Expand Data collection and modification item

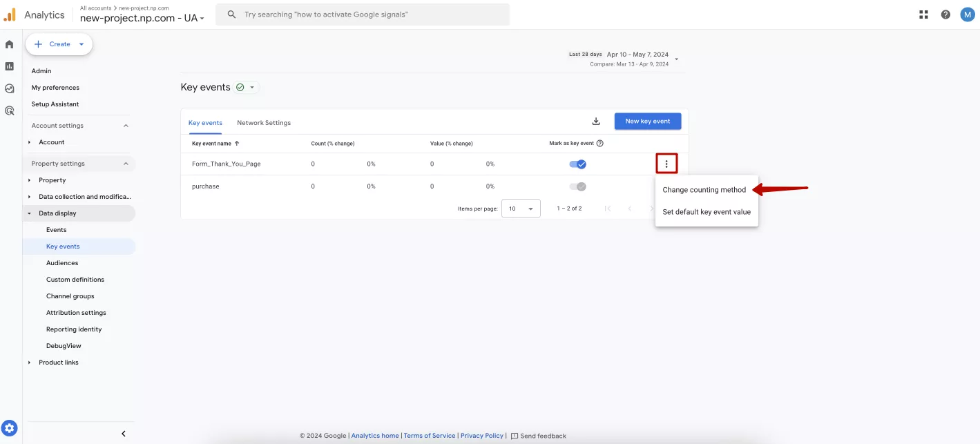click(x=30, y=197)
